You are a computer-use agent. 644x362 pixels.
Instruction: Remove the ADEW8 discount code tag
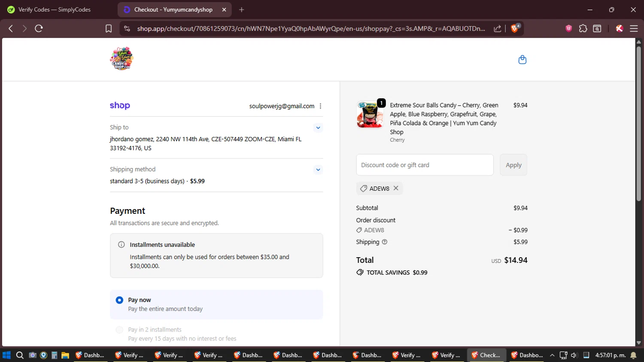(396, 188)
